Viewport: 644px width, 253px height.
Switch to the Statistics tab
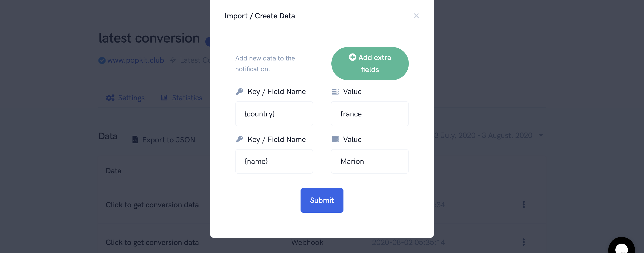tap(182, 98)
